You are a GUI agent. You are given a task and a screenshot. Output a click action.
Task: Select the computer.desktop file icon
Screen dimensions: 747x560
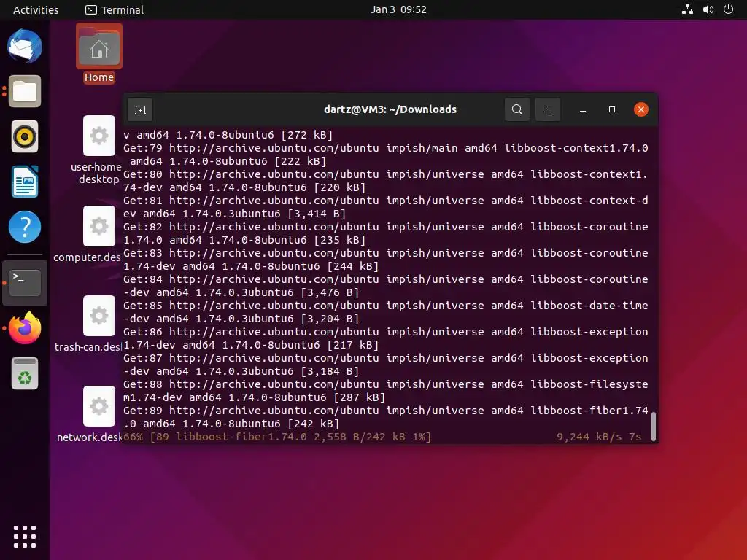tap(99, 226)
